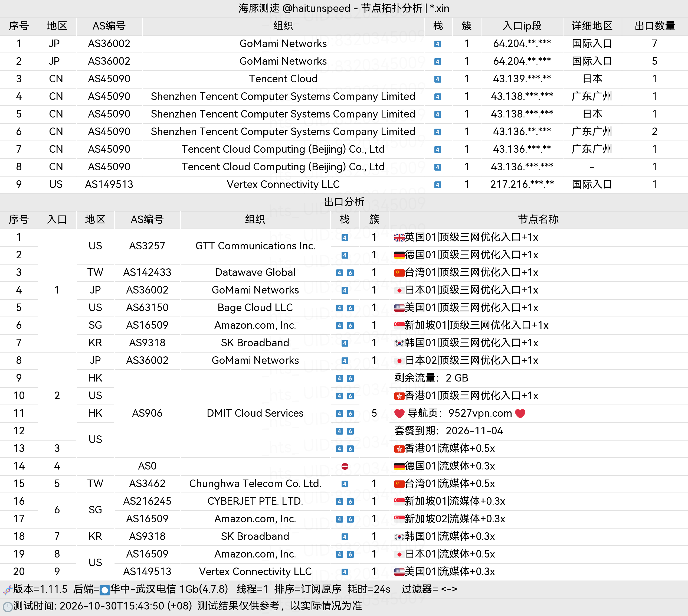This screenshot has height=616, width=688.
Task: Click the 耗时=24s status text
Action: tap(369, 589)
